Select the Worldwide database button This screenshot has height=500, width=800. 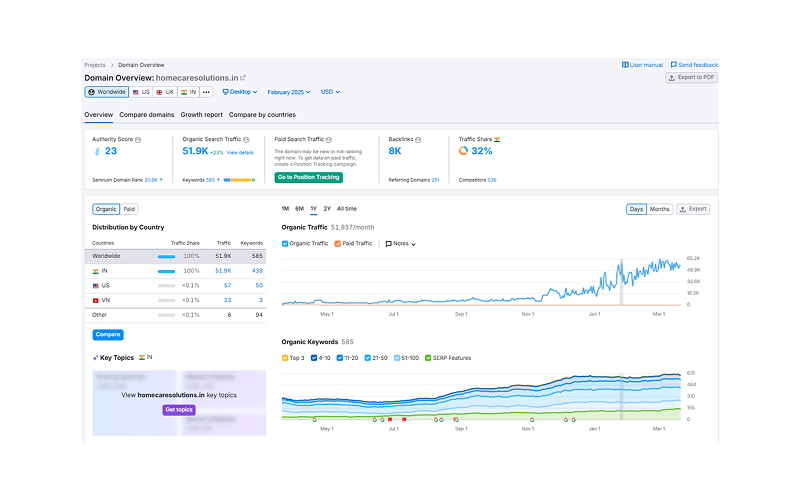click(x=107, y=92)
